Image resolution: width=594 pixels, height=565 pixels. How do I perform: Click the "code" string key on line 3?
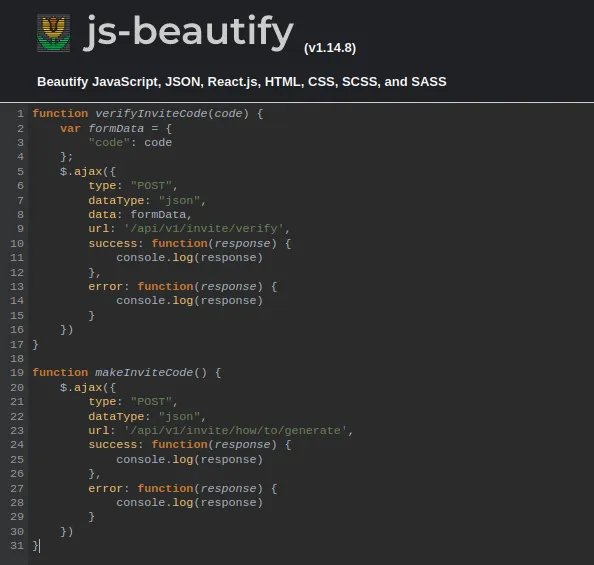tap(109, 142)
